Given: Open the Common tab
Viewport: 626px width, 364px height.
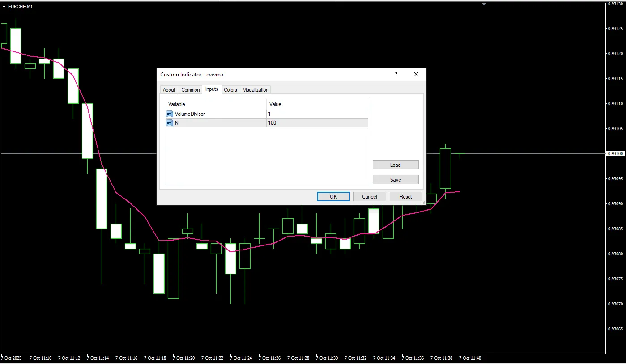Looking at the screenshot, I should [190, 90].
